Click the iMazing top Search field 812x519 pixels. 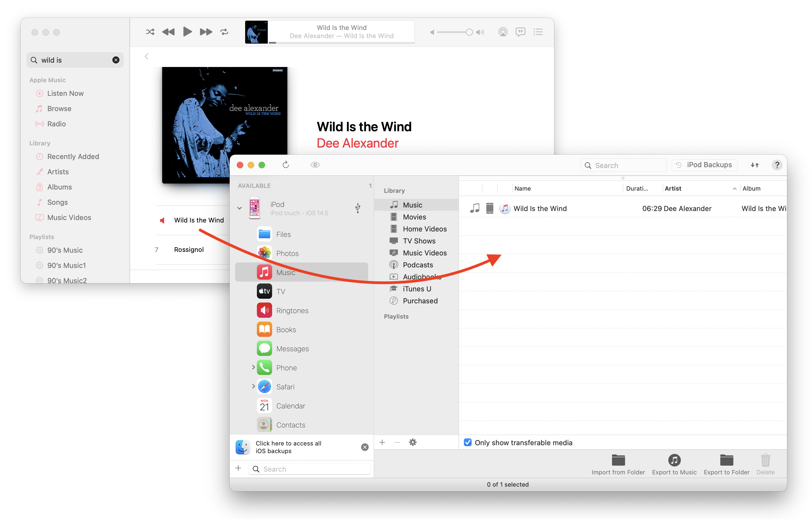tap(623, 165)
